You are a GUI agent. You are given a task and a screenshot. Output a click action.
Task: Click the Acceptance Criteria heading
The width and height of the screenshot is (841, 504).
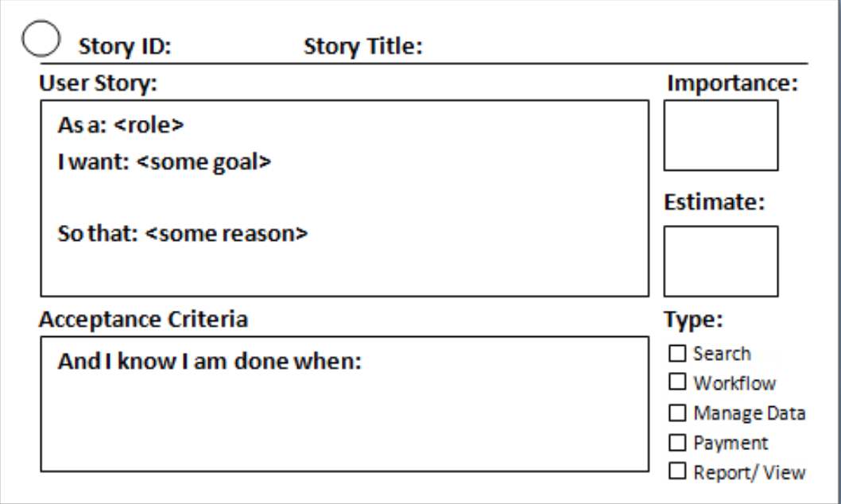click(143, 319)
